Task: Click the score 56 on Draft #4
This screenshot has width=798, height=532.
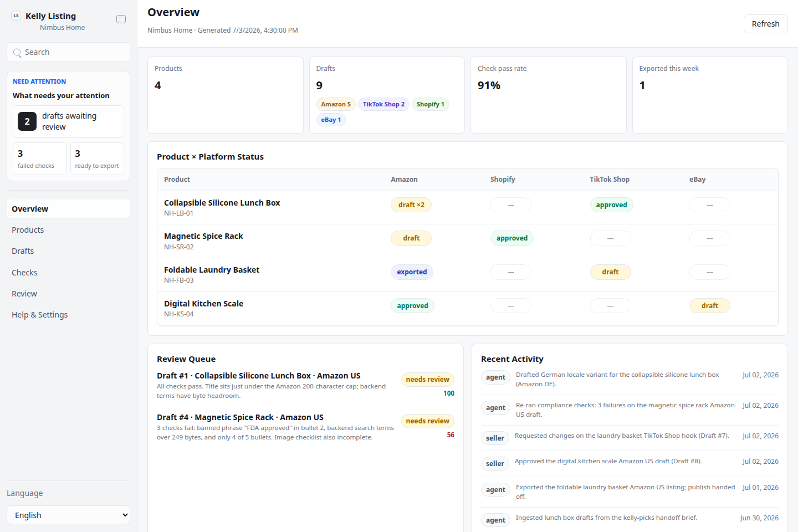Action: (451, 435)
